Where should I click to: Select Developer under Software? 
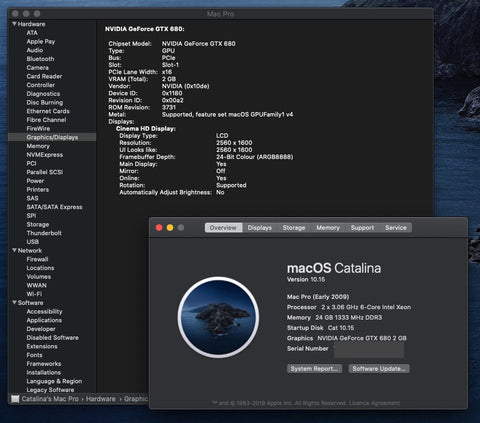[41, 329]
